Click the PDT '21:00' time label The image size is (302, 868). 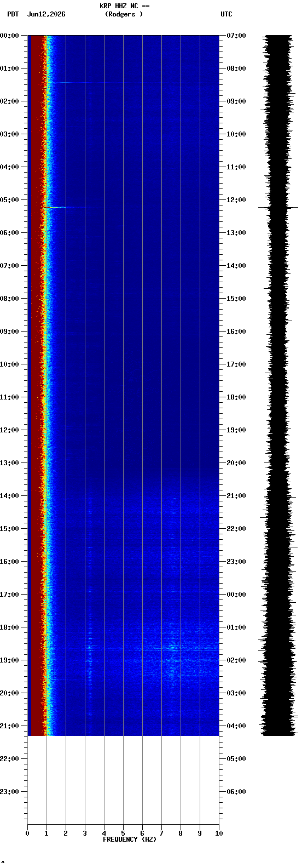click(9, 726)
